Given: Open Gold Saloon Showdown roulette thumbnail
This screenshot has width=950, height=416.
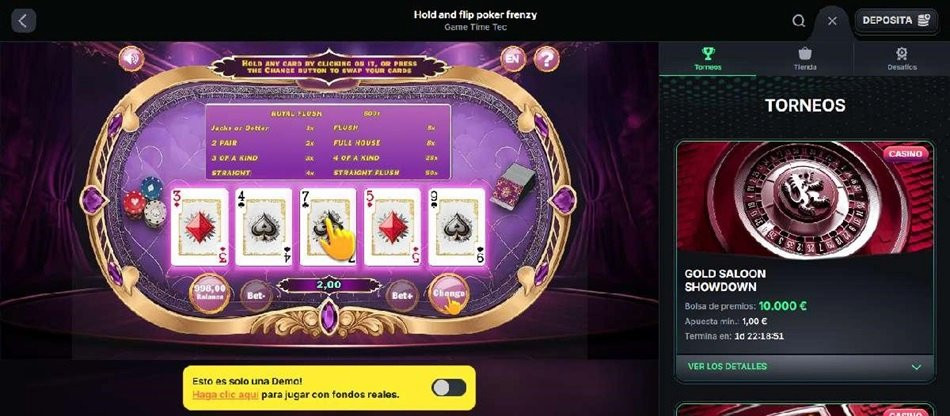Looking at the screenshot, I should click(805, 200).
